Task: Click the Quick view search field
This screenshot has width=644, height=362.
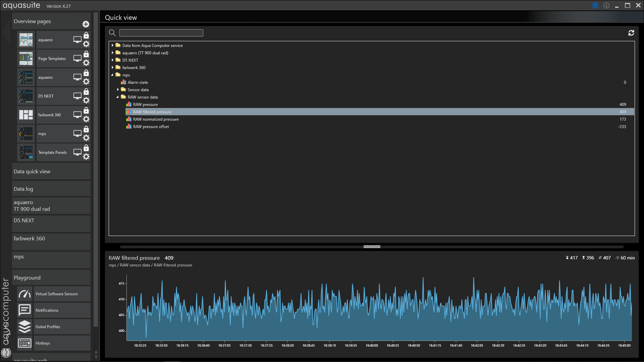Action: pos(161,33)
